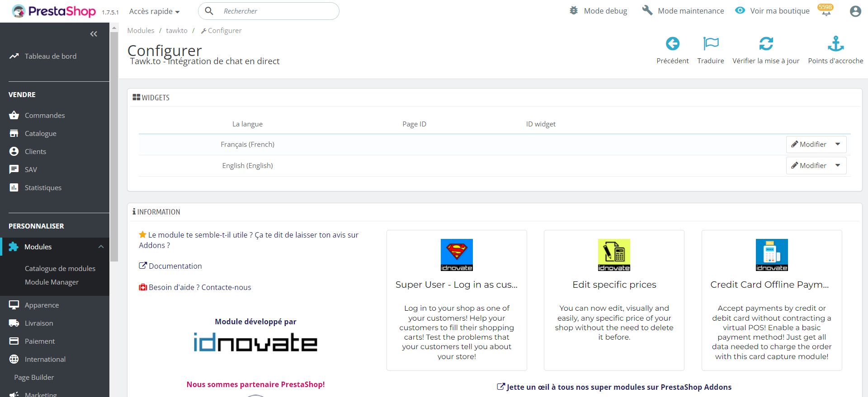Image resolution: width=868 pixels, height=397 pixels.
Task: Click the La langue column header
Action: pyautogui.click(x=247, y=124)
